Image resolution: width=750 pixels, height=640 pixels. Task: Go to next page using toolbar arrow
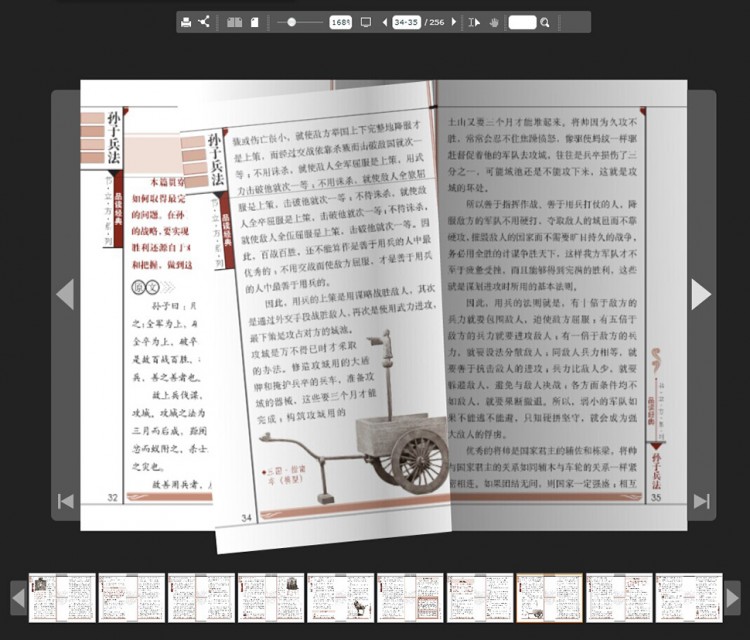pos(453,22)
